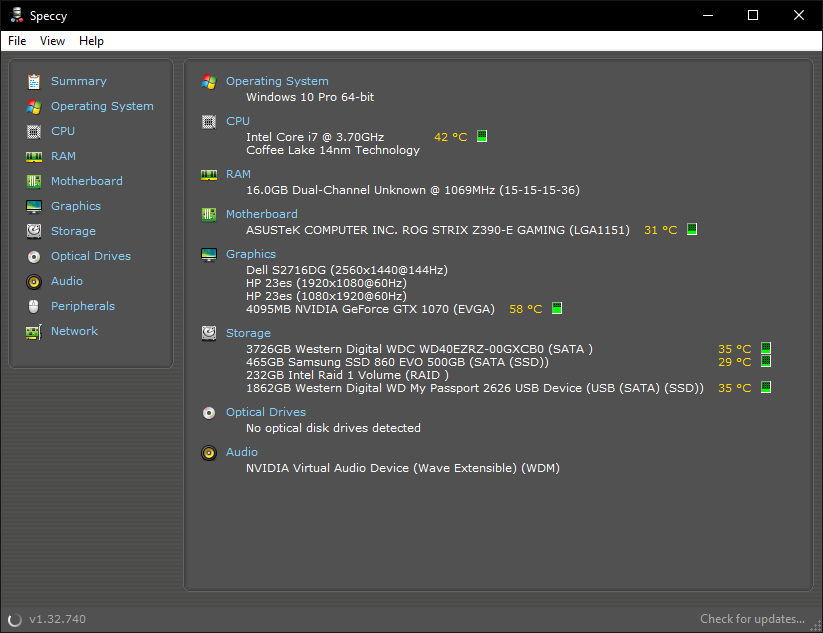Click the Audio speaker icon in sidebar
Image resolution: width=823 pixels, height=633 pixels.
click(34, 281)
